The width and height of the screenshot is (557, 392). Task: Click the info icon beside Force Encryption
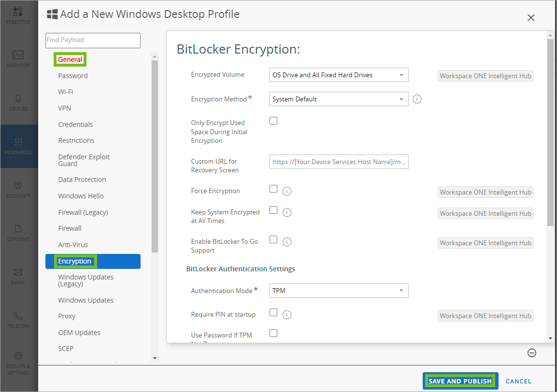(286, 191)
